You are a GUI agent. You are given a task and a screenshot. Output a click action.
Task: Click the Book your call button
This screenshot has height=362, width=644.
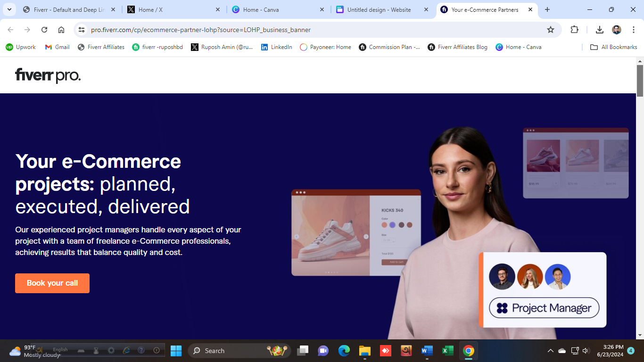coord(52,283)
